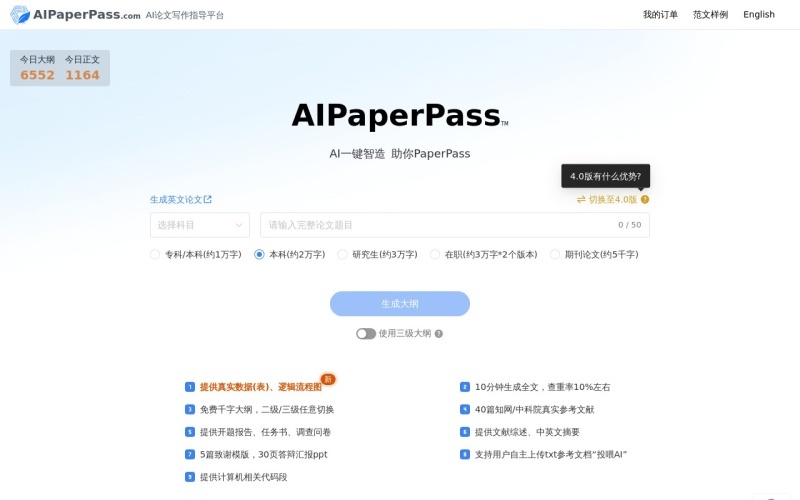
Task: Select the 研究生(约3万字) radio option
Action: [343, 255]
